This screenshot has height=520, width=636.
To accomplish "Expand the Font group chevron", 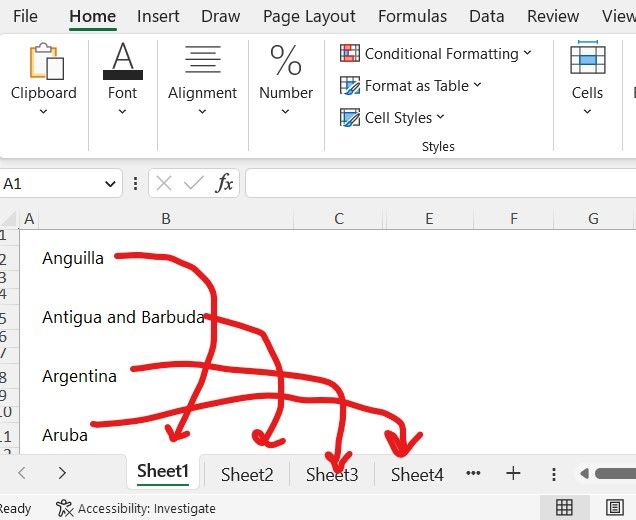I will coord(122,112).
